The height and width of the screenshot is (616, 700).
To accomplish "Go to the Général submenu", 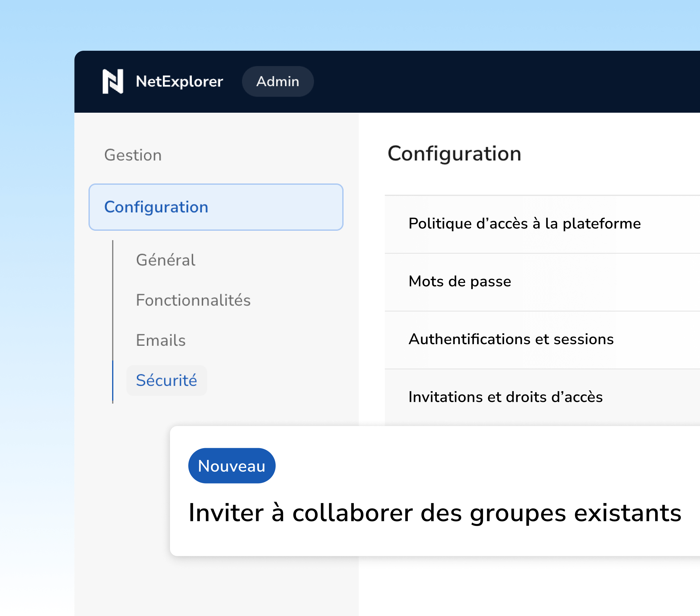I will (x=166, y=260).
